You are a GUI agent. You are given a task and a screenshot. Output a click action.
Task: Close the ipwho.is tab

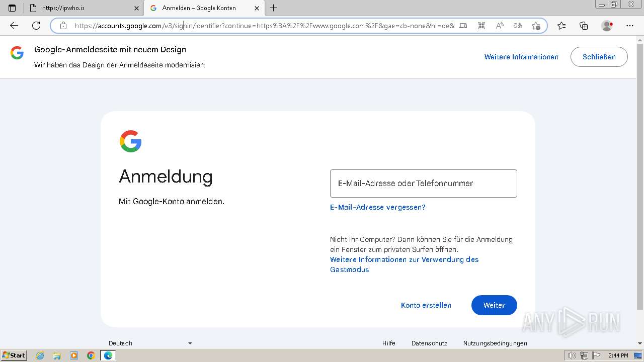tap(136, 8)
